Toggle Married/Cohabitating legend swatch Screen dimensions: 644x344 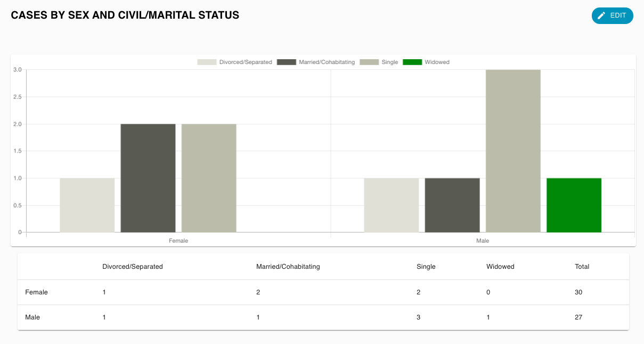pos(287,62)
